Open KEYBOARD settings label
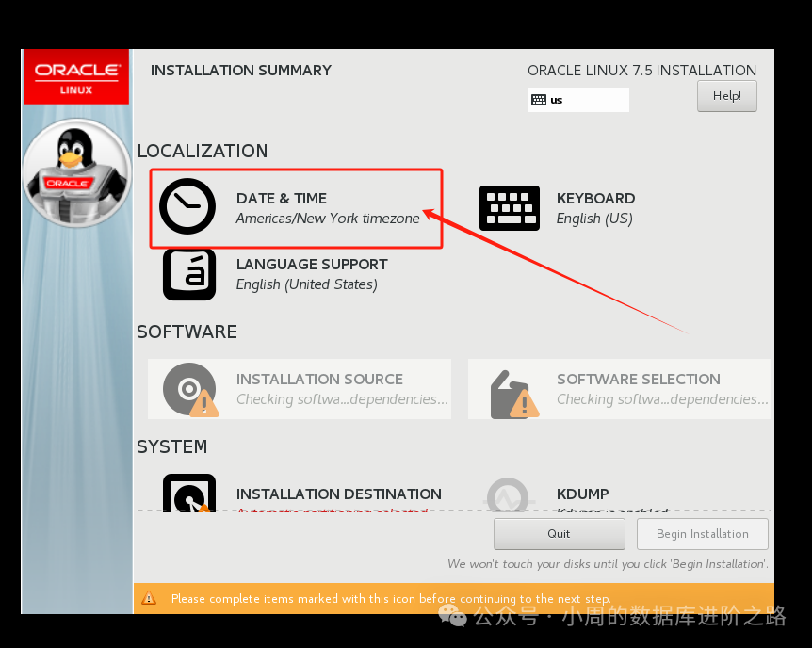This screenshot has width=812, height=648. (595, 199)
